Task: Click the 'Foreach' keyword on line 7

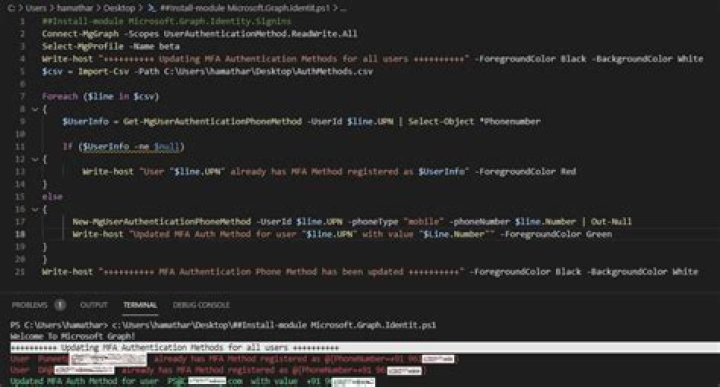Action: pyautogui.click(x=60, y=96)
